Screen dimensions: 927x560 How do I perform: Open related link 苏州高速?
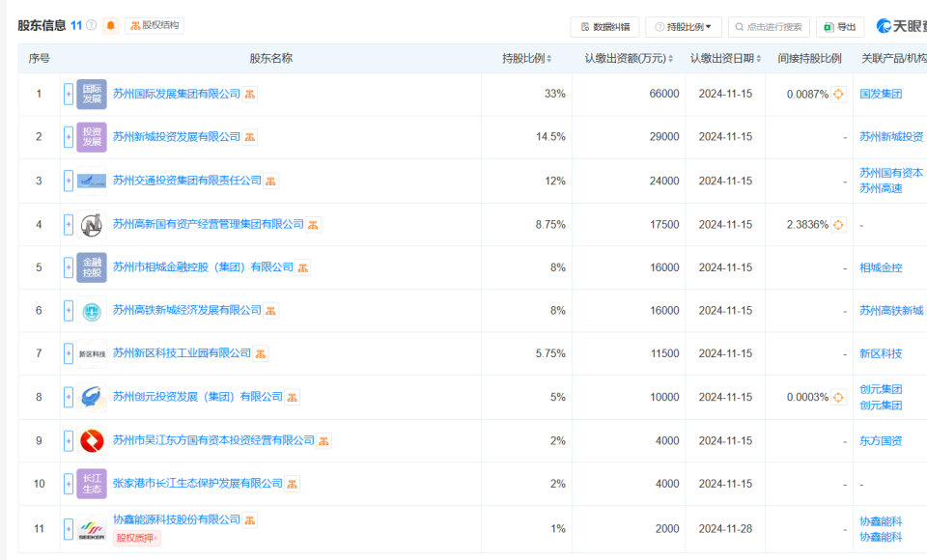click(881, 188)
